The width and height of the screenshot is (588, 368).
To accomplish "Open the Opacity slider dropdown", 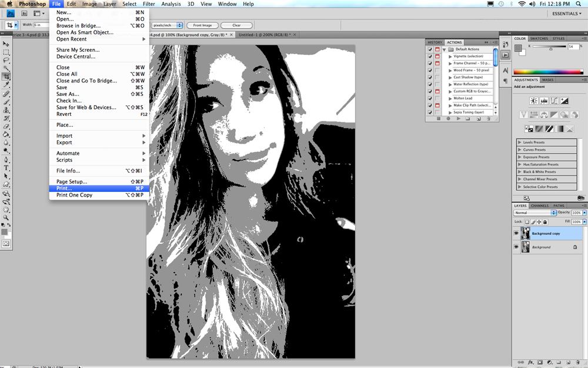I will (584, 213).
